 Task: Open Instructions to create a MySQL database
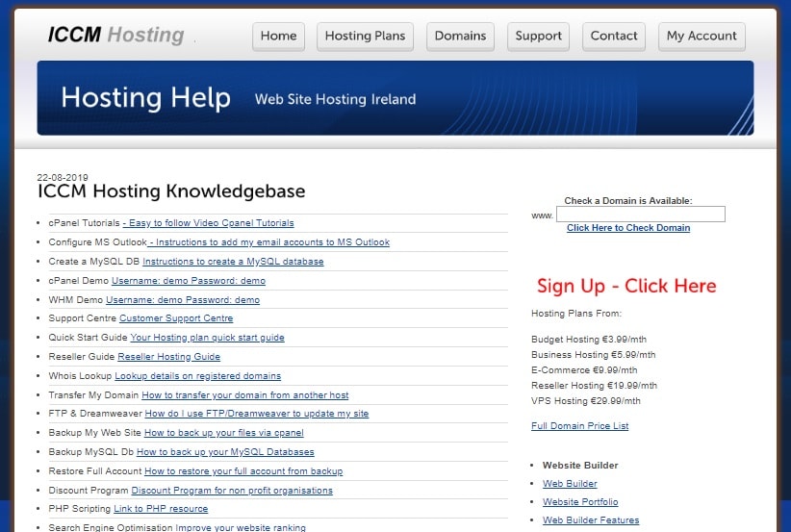click(233, 262)
